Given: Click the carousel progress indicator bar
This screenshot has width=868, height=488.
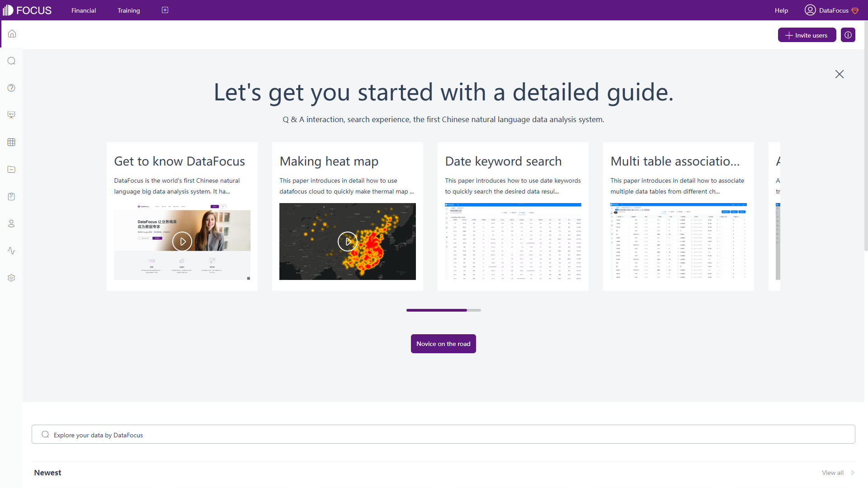Looking at the screenshot, I should pyautogui.click(x=443, y=310).
